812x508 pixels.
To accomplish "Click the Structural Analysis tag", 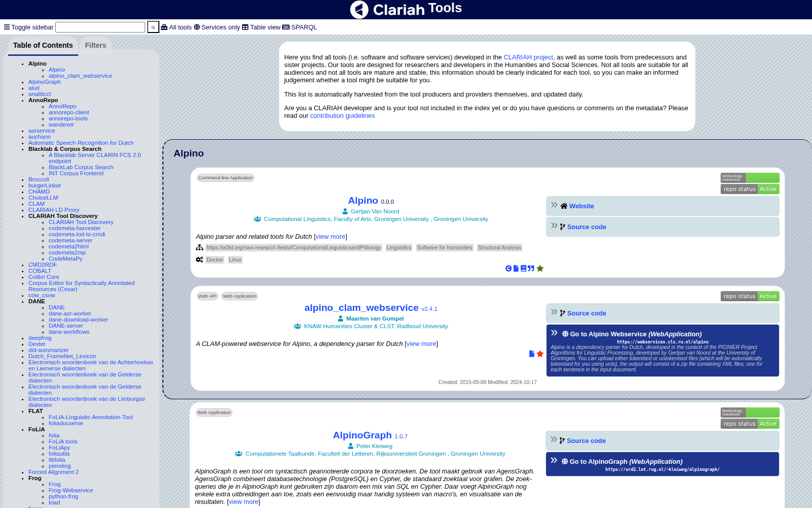I will click(x=499, y=247).
